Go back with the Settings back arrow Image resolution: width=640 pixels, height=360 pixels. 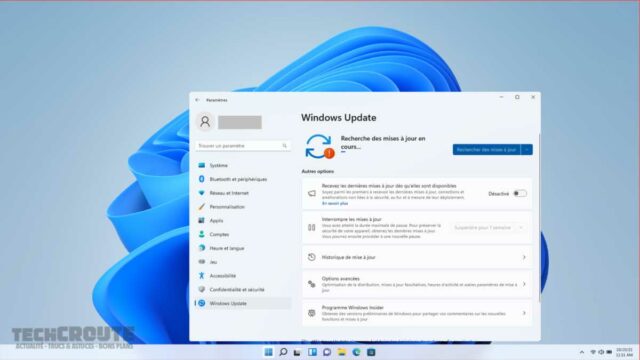tap(198, 100)
